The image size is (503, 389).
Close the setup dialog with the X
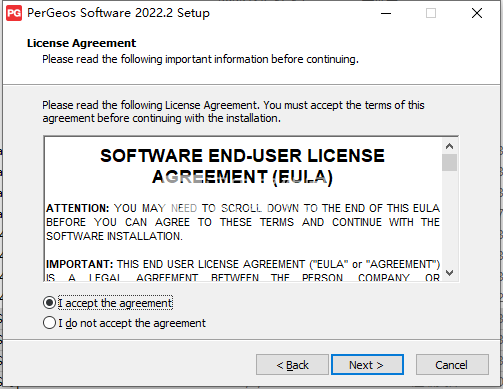coord(477,13)
